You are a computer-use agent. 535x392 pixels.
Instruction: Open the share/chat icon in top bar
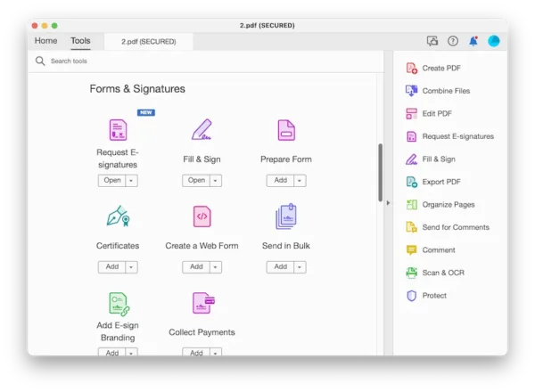432,41
